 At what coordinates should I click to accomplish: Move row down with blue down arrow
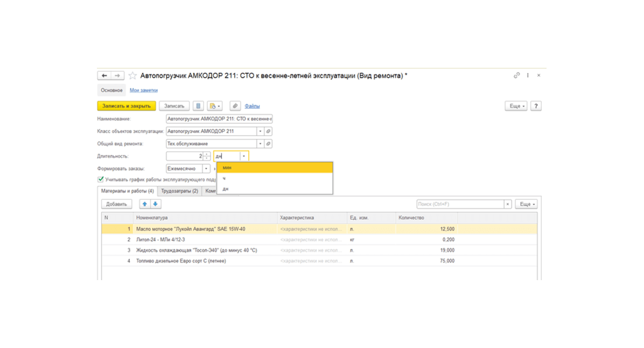pos(155,204)
